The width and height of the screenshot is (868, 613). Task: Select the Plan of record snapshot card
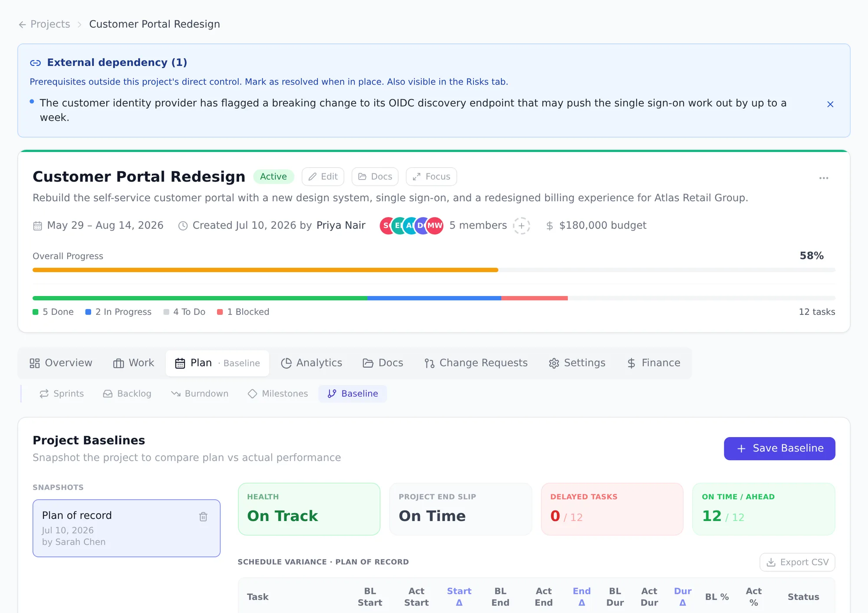tap(126, 528)
